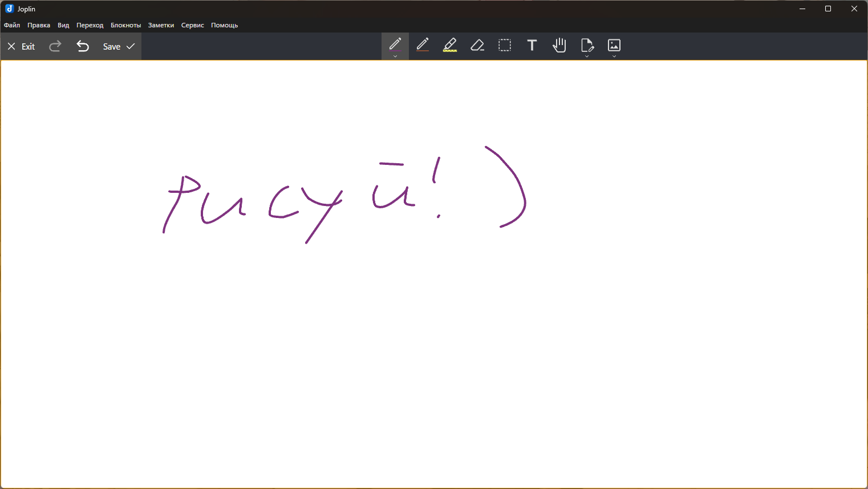868x489 pixels.
Task: Save the drawing
Action: point(118,46)
